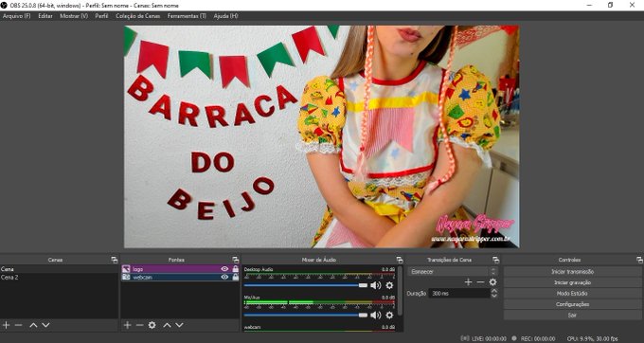Remove the selected source in Fontes
Image resolution: width=644 pixels, height=343 pixels.
coord(139,325)
